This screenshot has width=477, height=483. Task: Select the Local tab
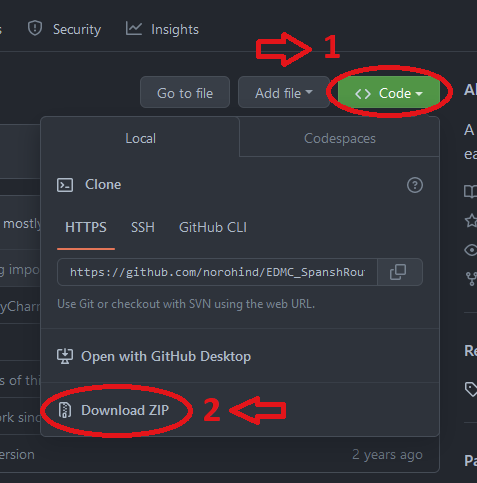click(x=140, y=138)
